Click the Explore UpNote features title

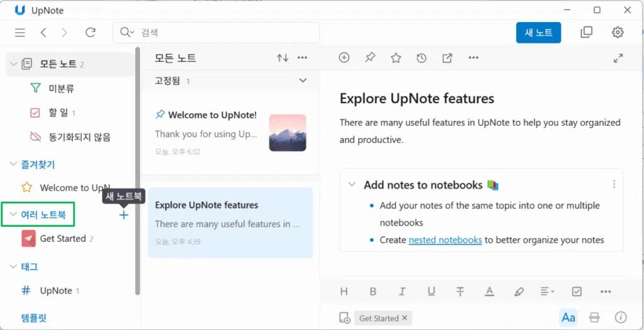[x=417, y=99]
